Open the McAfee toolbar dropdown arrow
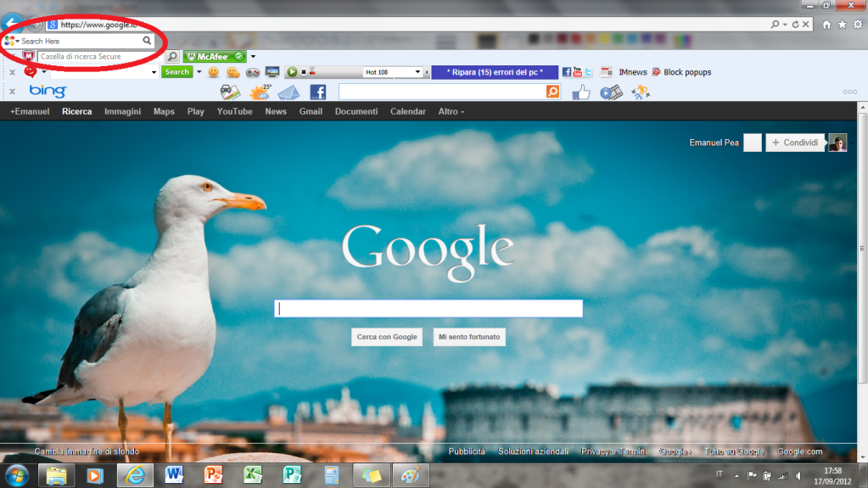Screen dimensions: 868x488 (x=253, y=57)
